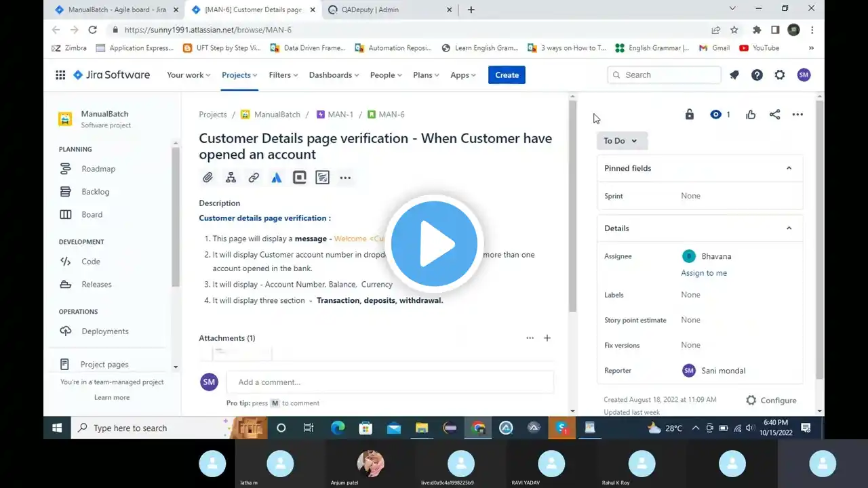This screenshot has height=488, width=868.
Task: Click the Create button
Action: coord(507,75)
